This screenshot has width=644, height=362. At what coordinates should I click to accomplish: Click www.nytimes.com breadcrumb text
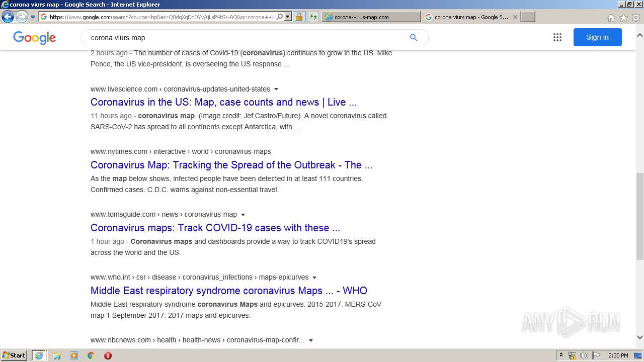click(119, 151)
